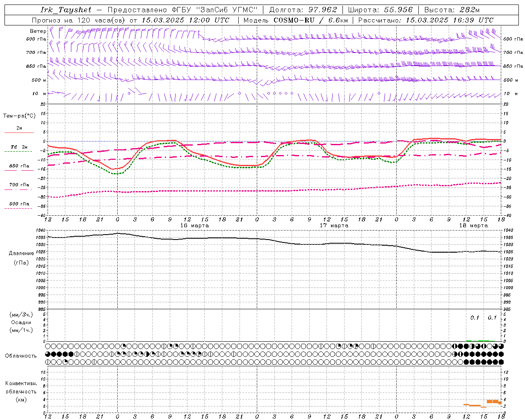Click the orange convective cloud bars
Image resolution: width=525 pixels, height=420 pixels.
(482, 404)
